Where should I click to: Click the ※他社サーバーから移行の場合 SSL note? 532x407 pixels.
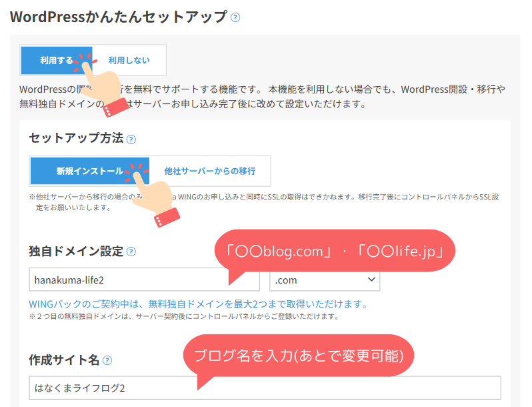point(264,202)
